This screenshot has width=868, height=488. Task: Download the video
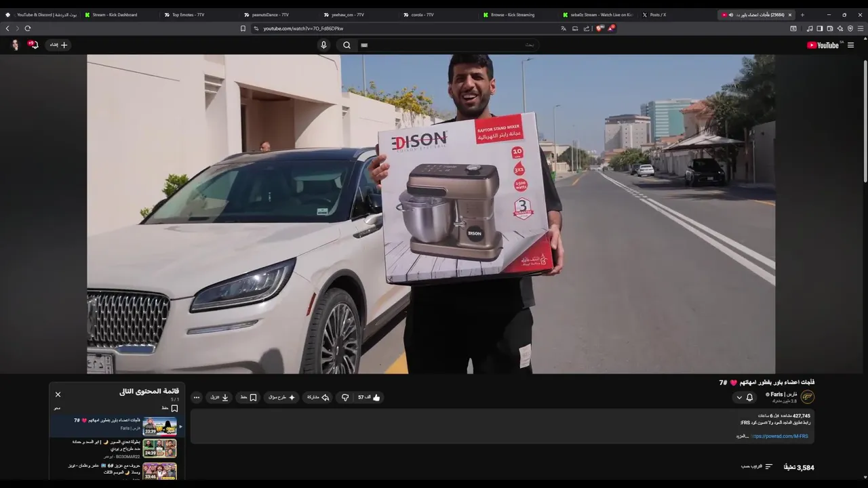pyautogui.click(x=220, y=397)
